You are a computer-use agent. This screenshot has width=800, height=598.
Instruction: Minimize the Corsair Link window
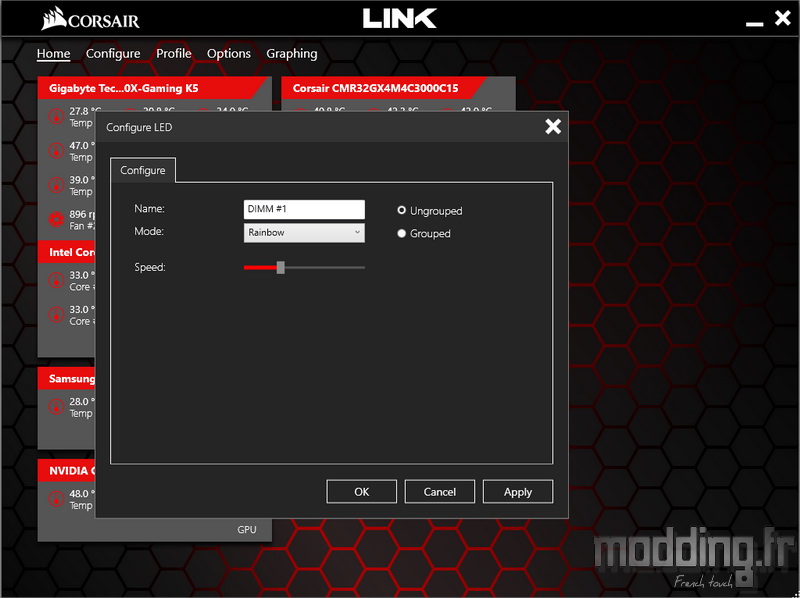pos(755,23)
